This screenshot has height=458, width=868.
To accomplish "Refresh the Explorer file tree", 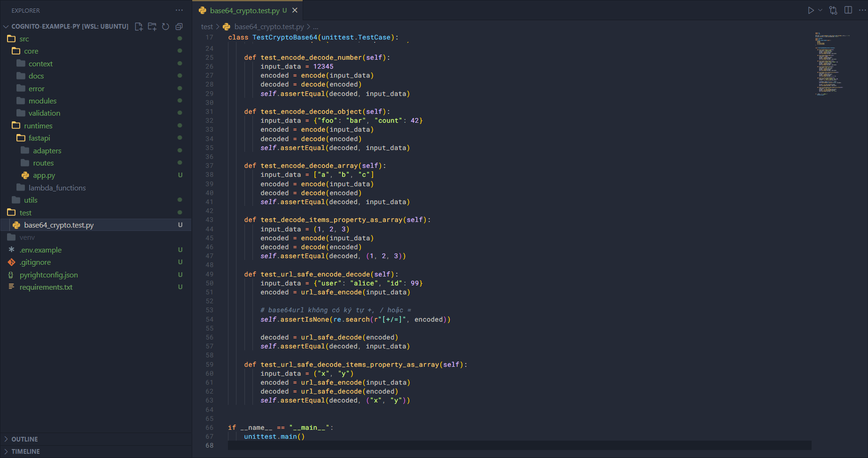I will [x=165, y=27].
